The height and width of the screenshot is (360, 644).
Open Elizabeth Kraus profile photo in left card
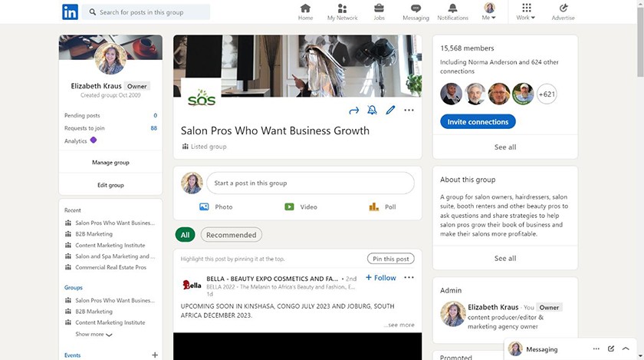coord(110,59)
